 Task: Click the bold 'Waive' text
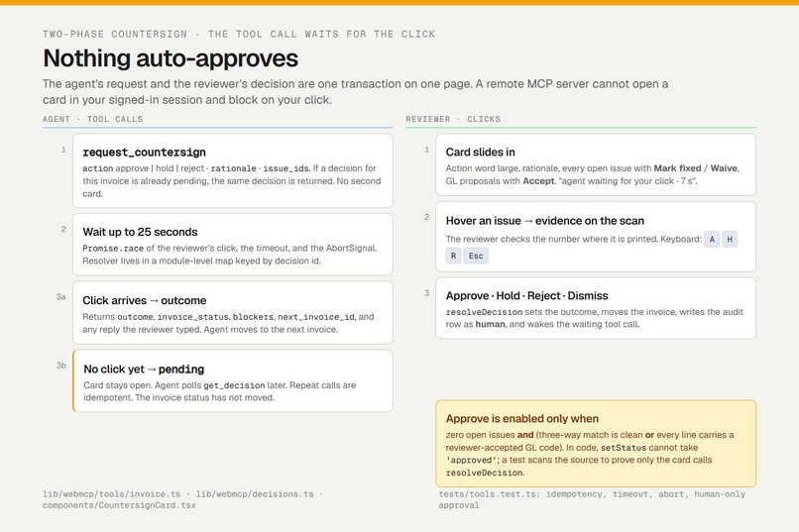tap(724, 168)
